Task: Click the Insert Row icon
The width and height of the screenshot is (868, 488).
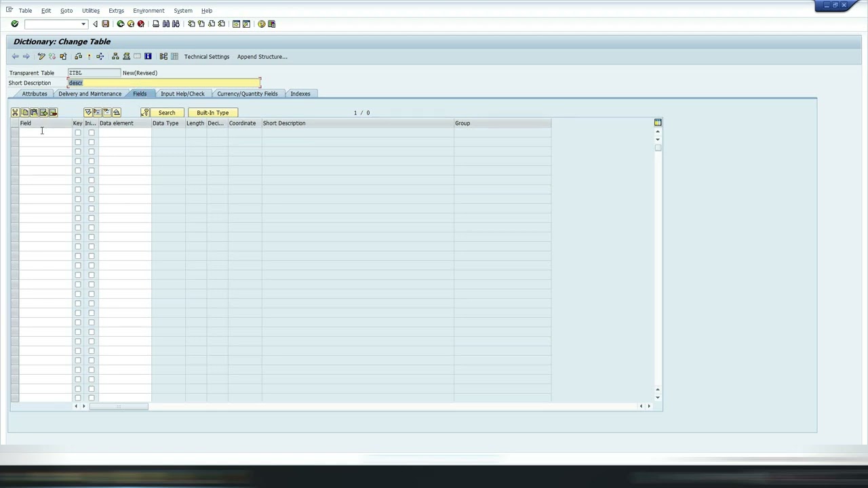Action: coord(43,113)
